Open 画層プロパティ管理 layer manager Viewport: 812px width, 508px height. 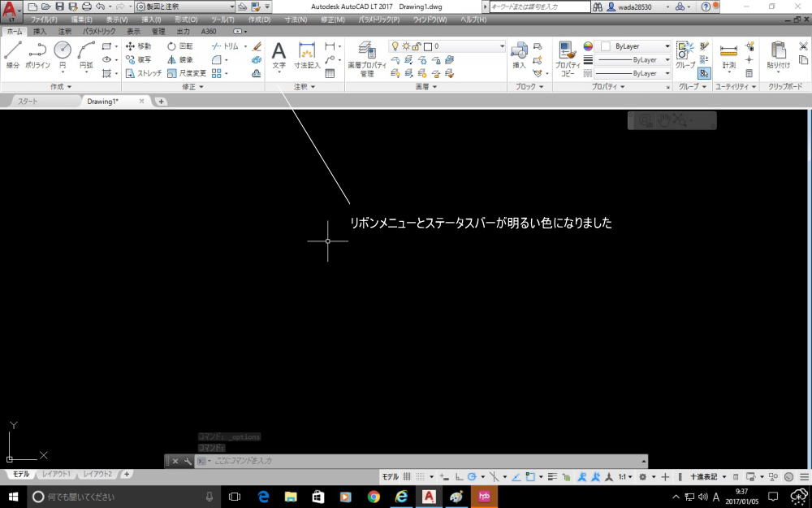(x=367, y=59)
